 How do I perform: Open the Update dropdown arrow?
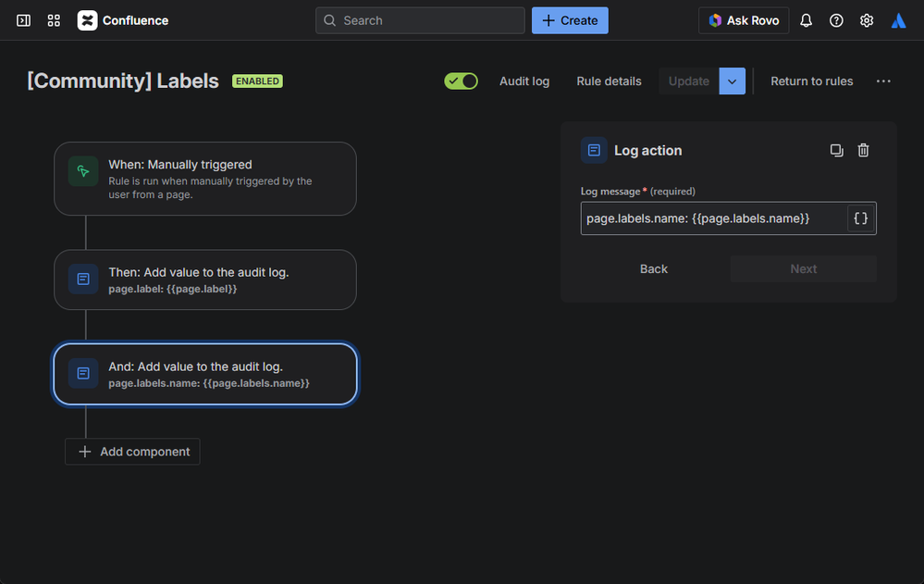click(x=732, y=81)
